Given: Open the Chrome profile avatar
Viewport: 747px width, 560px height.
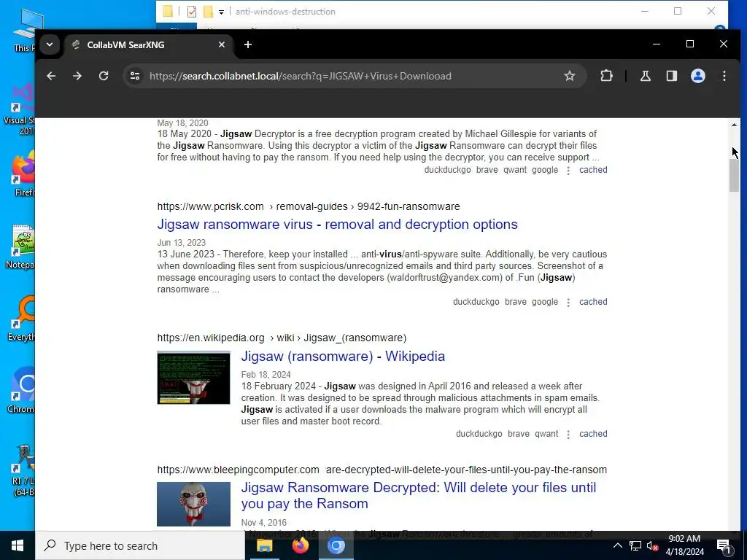Looking at the screenshot, I should [x=698, y=76].
